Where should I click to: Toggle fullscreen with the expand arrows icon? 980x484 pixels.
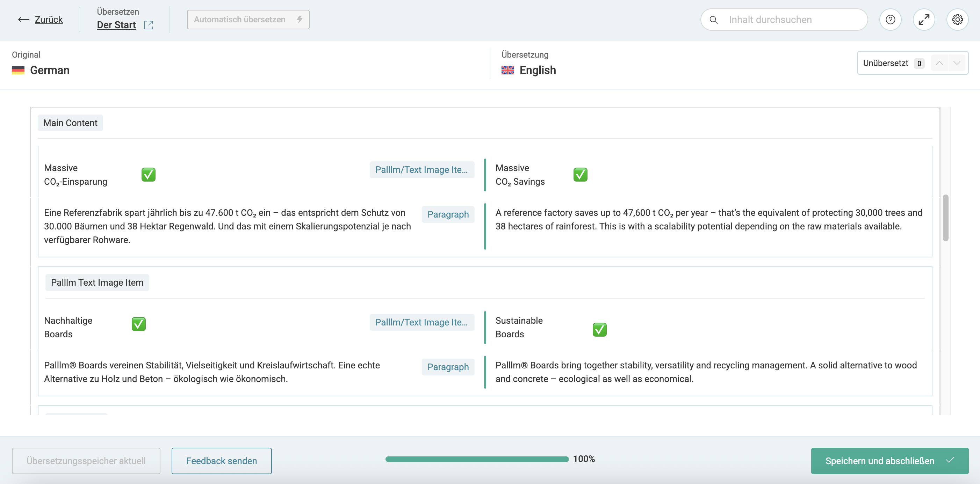pyautogui.click(x=923, y=20)
